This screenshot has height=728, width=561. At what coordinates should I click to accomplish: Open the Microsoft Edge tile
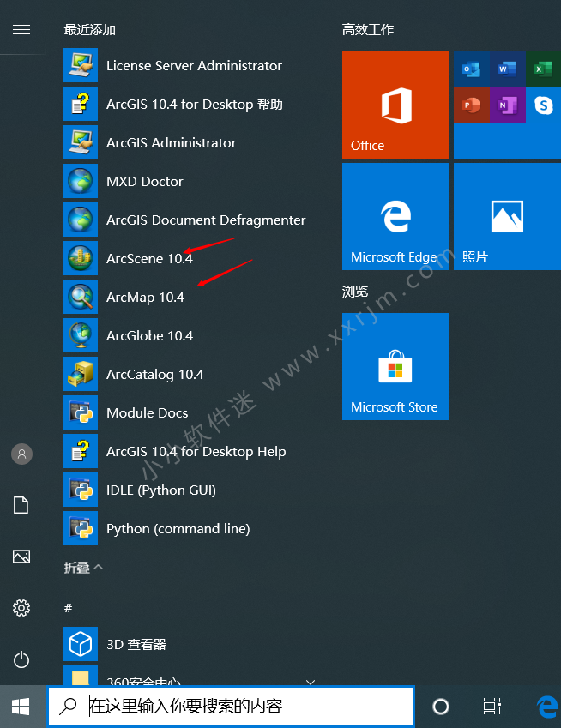[x=395, y=216]
